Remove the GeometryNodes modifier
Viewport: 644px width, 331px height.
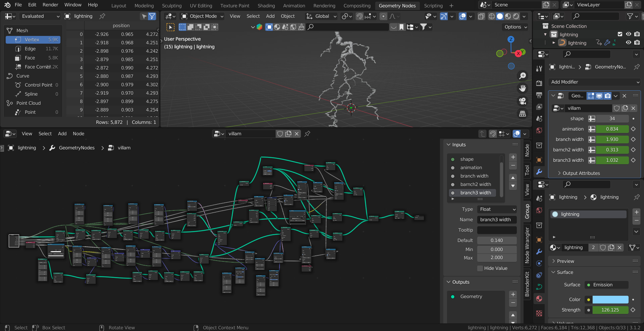pos(624,96)
